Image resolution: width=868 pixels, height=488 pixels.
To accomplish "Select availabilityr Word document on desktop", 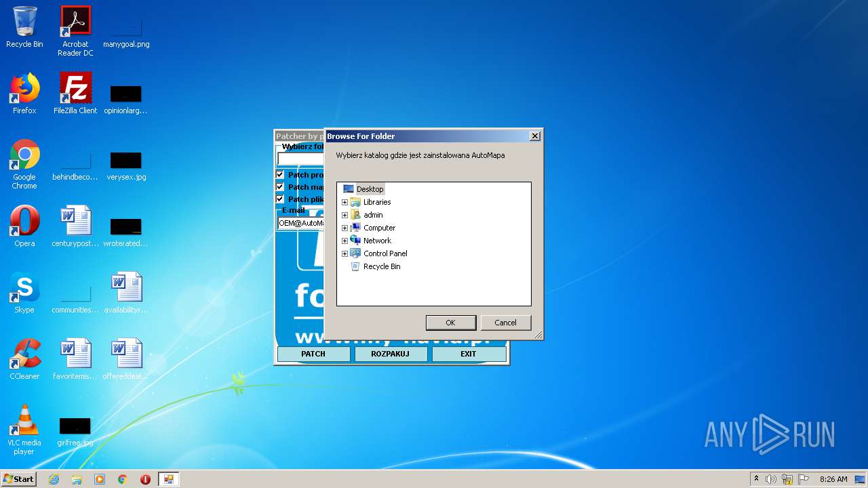I will coord(126,293).
